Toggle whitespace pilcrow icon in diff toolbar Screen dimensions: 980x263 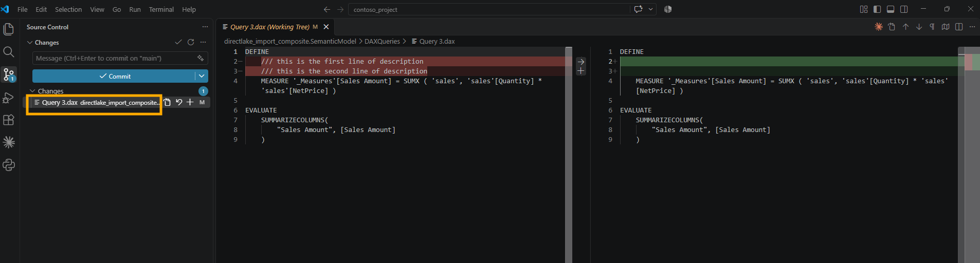click(x=932, y=27)
